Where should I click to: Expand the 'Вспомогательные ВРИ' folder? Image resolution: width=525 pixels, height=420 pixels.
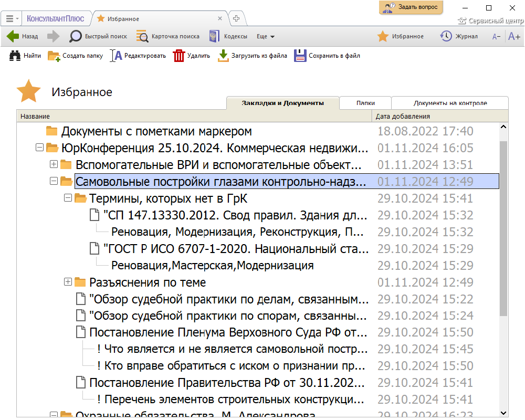tap(54, 164)
